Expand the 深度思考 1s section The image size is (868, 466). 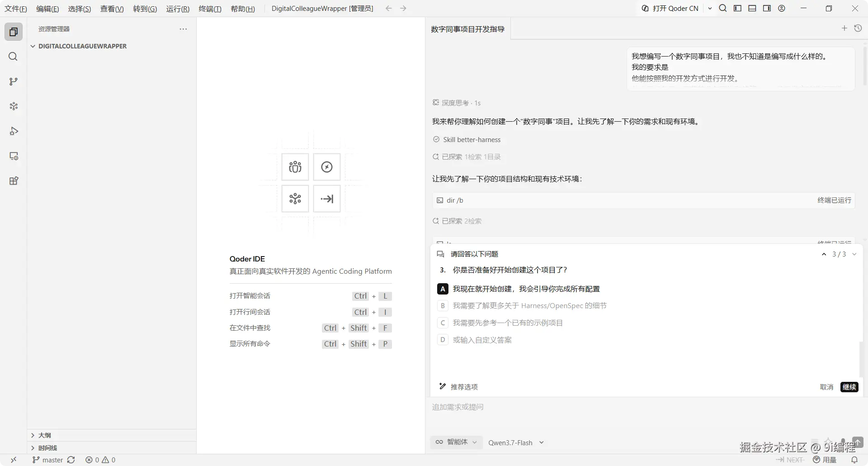[456, 103]
